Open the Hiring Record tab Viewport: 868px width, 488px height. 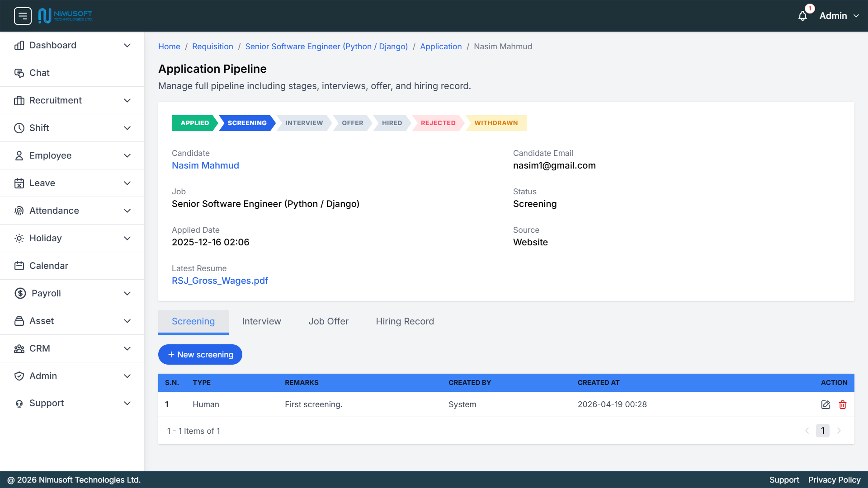pos(405,321)
